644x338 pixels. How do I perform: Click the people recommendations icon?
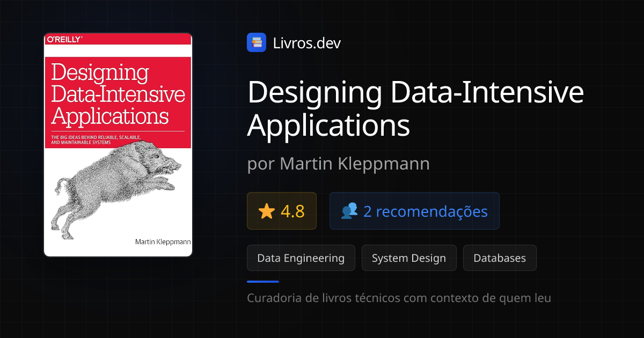point(349,211)
